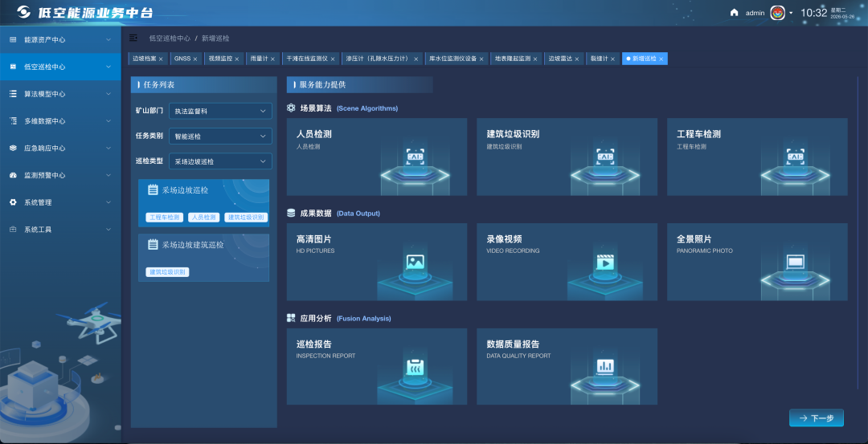Click the 成果数据 database icon
The height and width of the screenshot is (444, 868).
click(x=291, y=213)
